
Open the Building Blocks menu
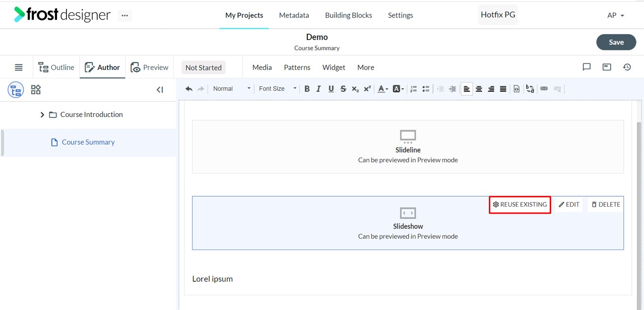pos(348,15)
